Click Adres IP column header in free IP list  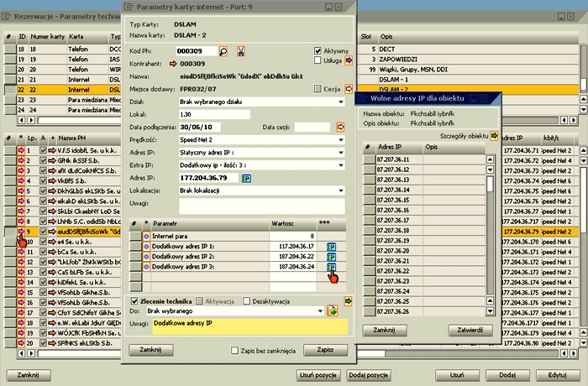click(399, 148)
